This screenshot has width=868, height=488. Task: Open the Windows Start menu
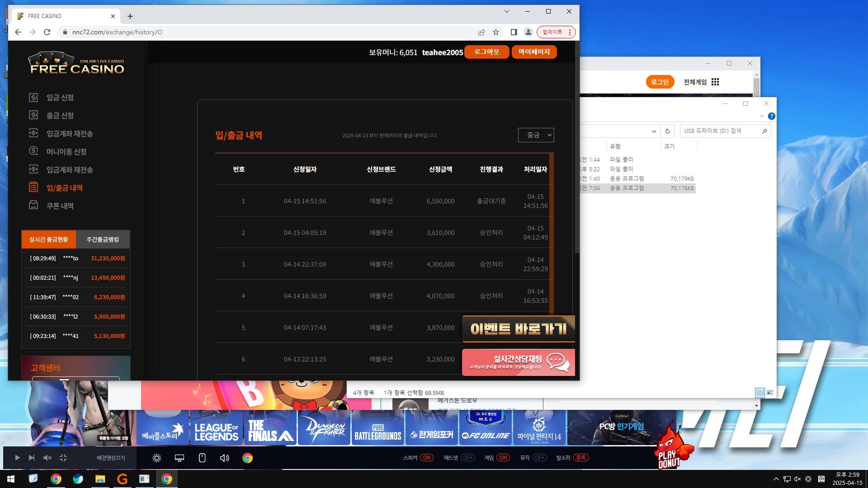pyautogui.click(x=11, y=479)
